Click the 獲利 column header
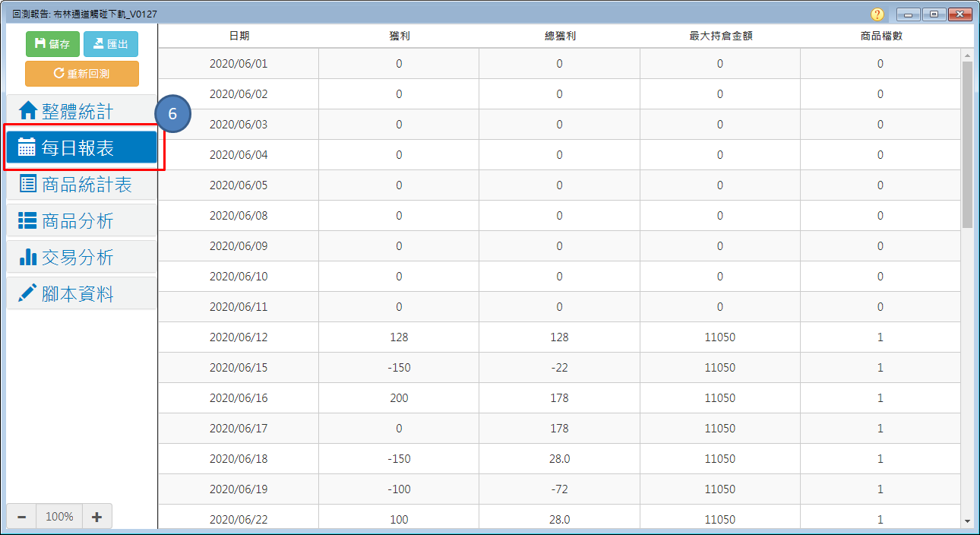 399,36
